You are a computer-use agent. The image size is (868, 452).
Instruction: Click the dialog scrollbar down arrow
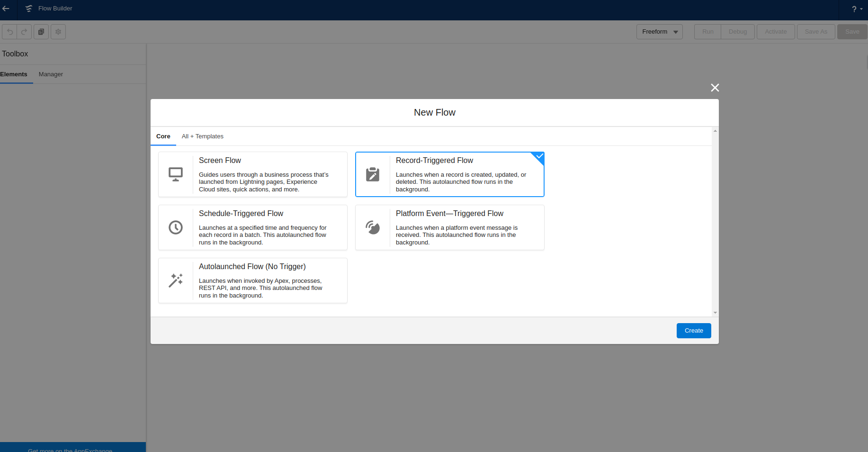click(715, 313)
